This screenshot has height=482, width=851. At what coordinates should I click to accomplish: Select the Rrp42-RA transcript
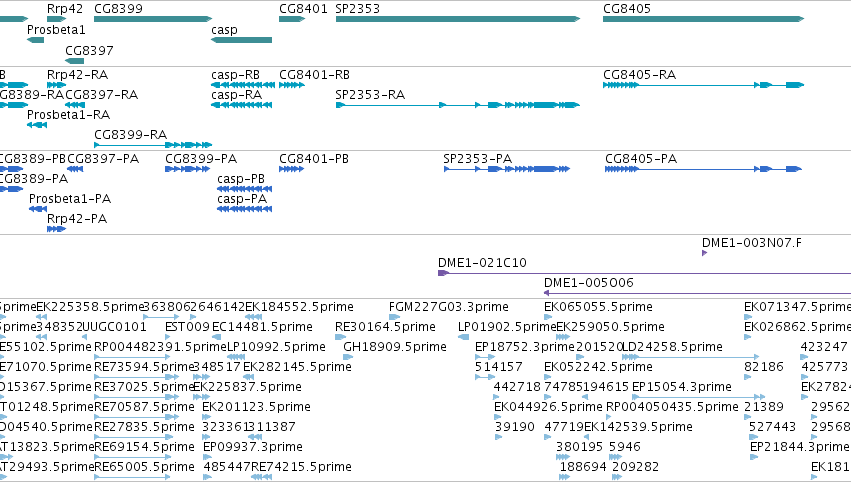(78, 75)
